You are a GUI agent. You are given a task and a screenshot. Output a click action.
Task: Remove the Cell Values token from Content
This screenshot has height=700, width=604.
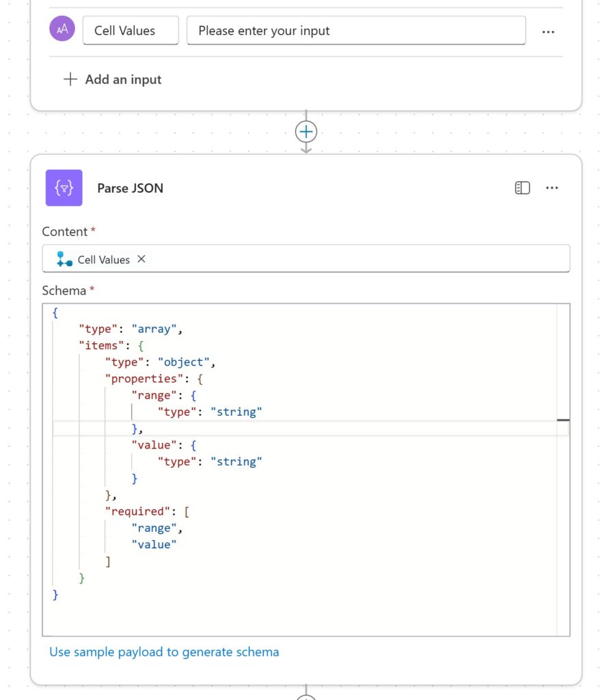click(141, 259)
